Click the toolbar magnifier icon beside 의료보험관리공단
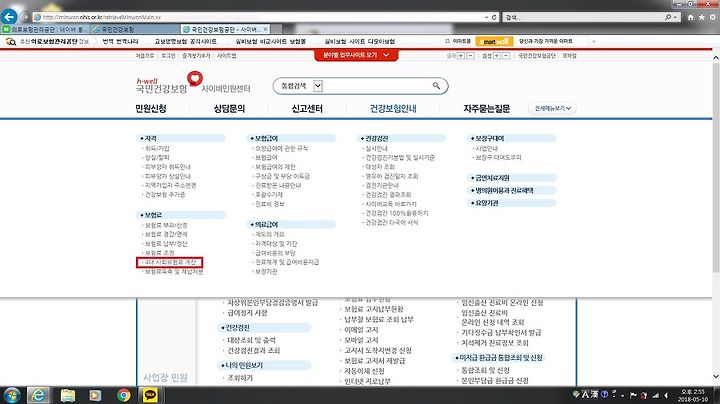This screenshot has width=720, height=404. [x=11, y=41]
